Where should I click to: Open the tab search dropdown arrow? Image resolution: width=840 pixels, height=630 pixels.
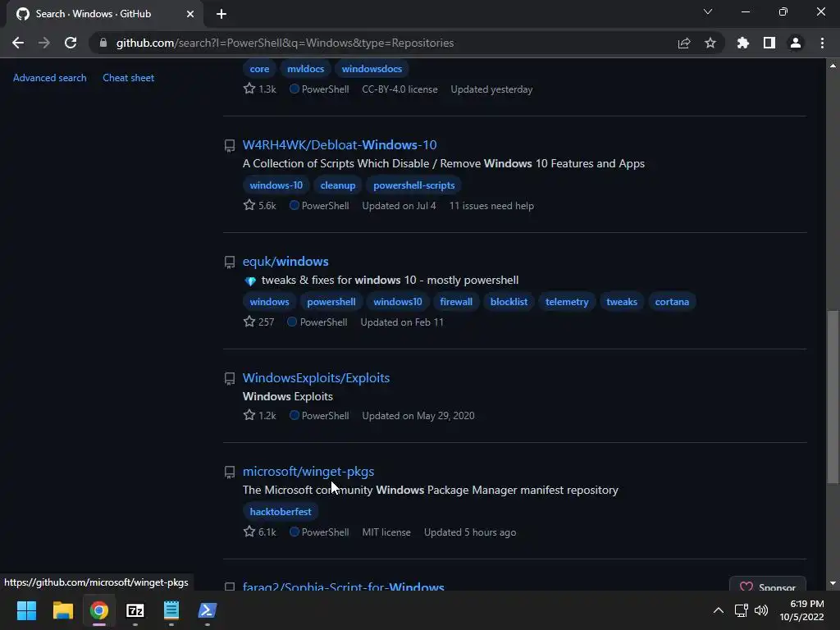[708, 11]
